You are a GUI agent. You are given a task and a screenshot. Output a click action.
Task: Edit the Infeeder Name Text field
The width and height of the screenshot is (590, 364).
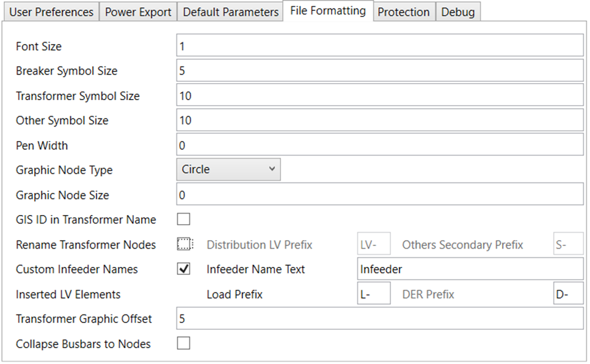[x=470, y=269]
